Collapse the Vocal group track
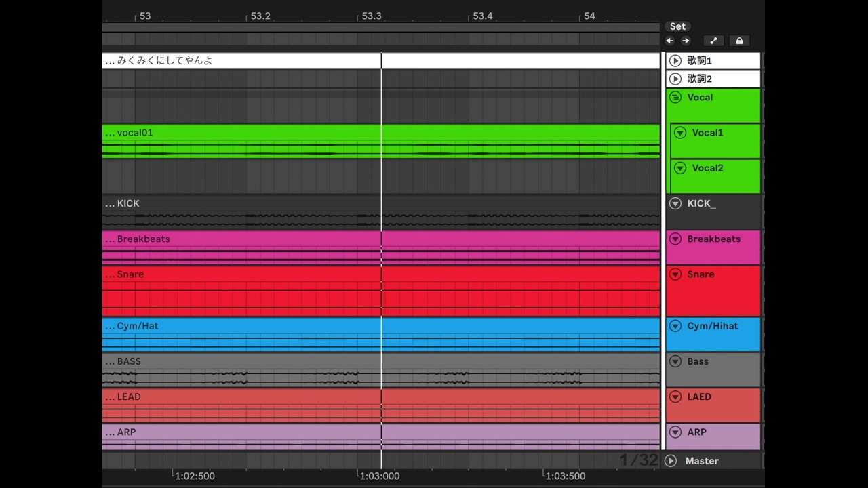 675,98
